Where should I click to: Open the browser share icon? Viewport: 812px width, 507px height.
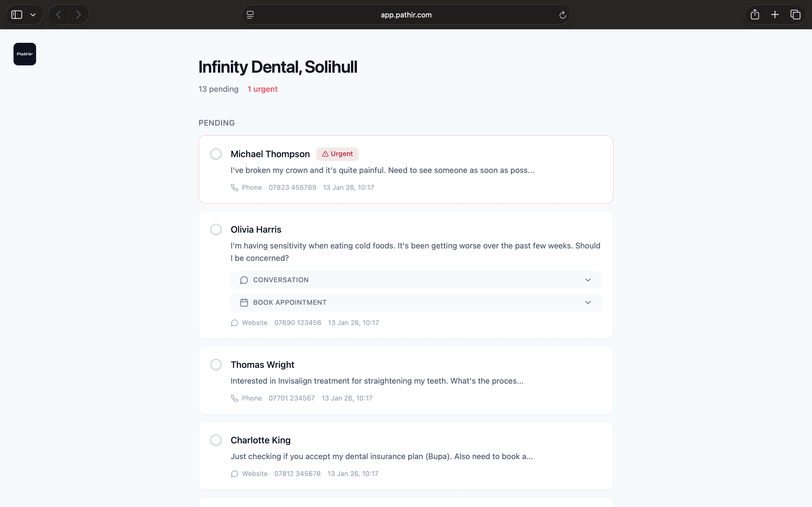[x=754, y=15]
